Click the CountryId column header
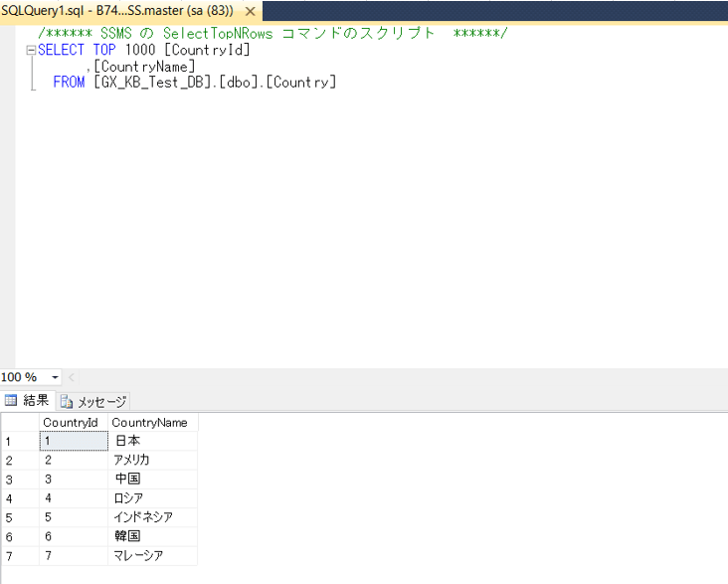Viewport: 728px width, 584px height. coord(74,422)
